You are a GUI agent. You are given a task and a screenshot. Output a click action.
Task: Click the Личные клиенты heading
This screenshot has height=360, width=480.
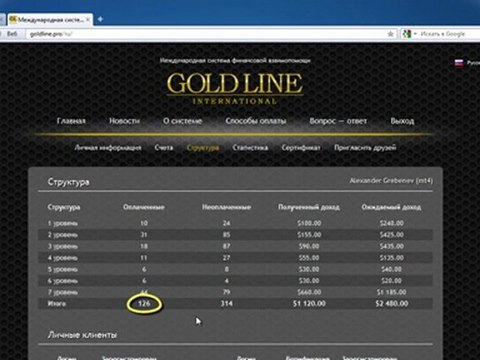point(82,335)
